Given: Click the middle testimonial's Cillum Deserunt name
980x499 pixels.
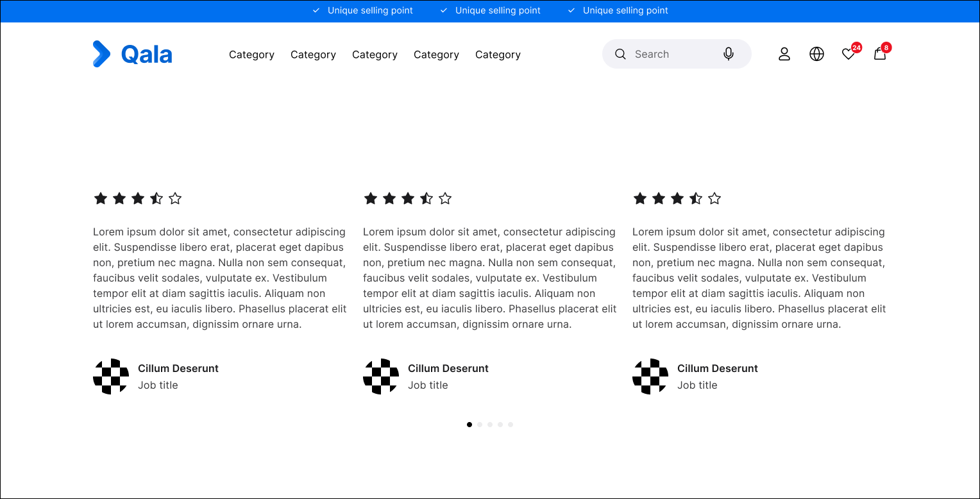Looking at the screenshot, I should [x=448, y=368].
